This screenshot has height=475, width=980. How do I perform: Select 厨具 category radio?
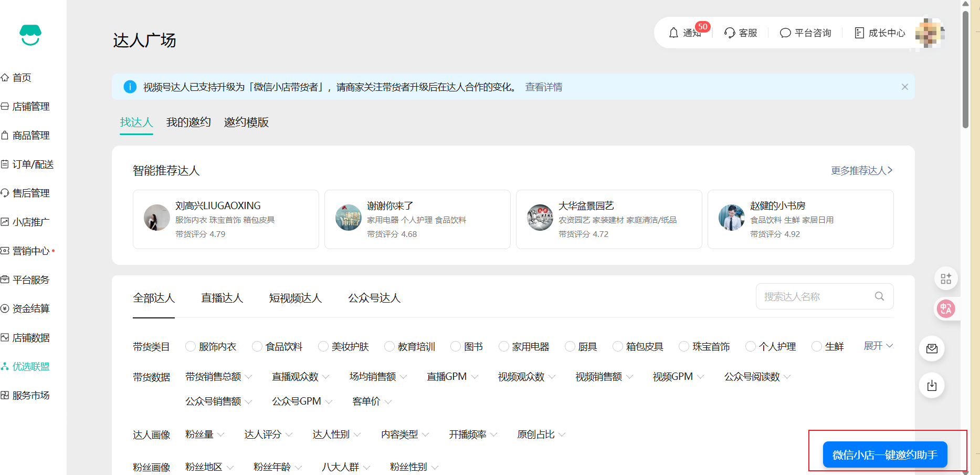click(570, 346)
